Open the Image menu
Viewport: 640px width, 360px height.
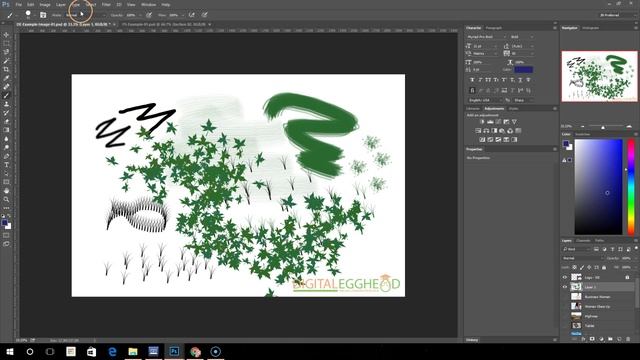click(x=45, y=4)
